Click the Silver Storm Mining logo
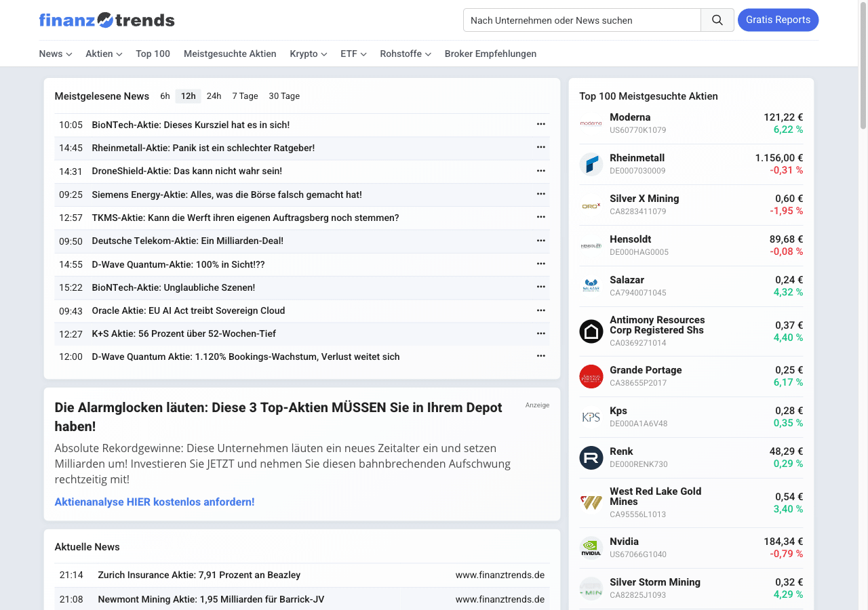868x610 pixels. pyautogui.click(x=591, y=588)
